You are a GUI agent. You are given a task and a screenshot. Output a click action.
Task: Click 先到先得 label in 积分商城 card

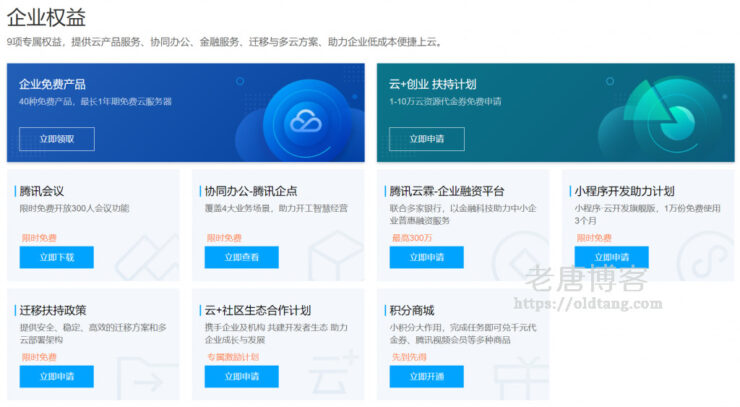409,357
